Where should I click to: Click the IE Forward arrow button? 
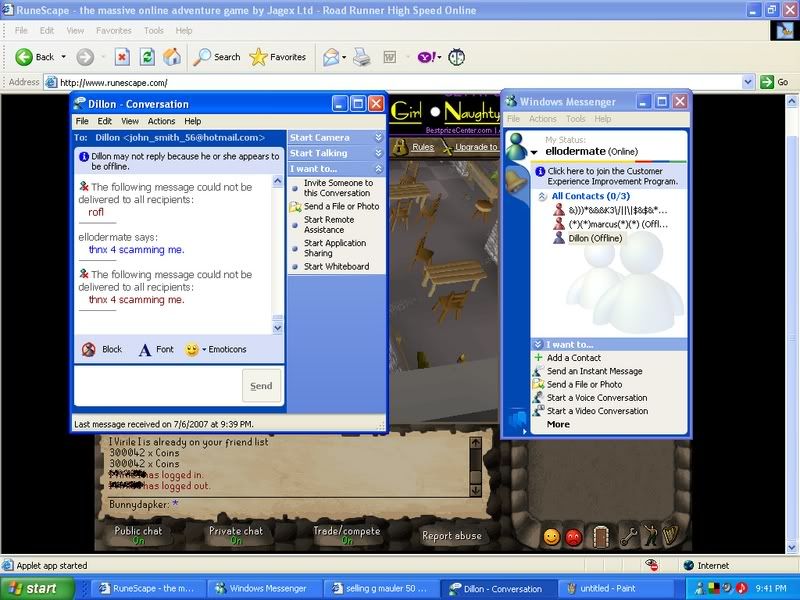pyautogui.click(x=85, y=57)
